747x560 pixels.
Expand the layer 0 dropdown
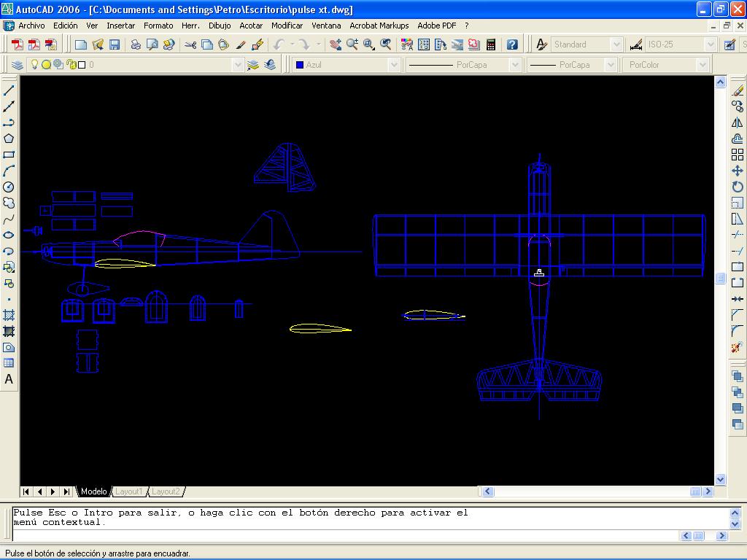237,65
